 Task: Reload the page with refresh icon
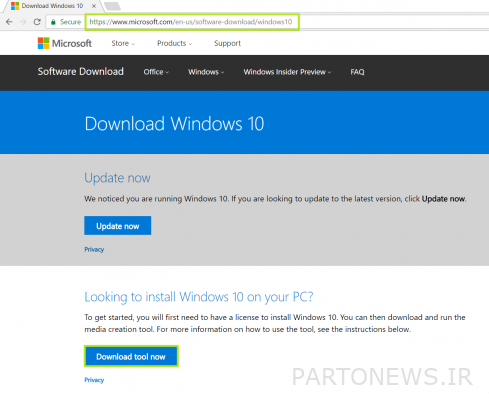(37, 22)
